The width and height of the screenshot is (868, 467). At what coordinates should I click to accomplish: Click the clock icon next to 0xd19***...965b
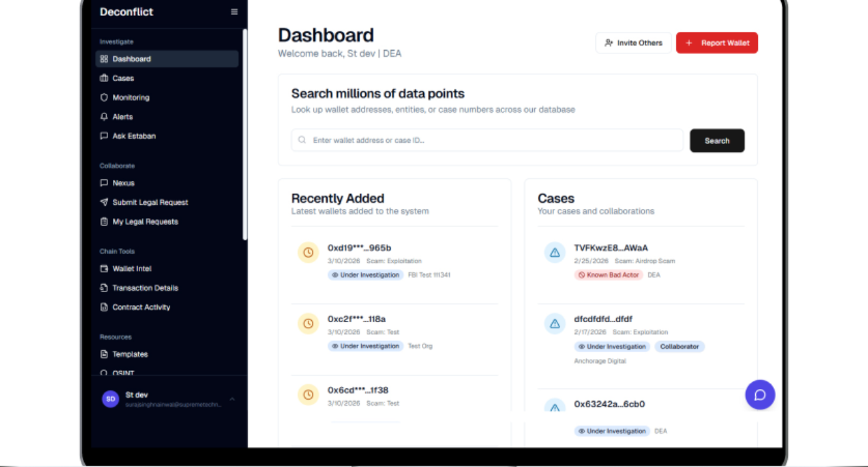pyautogui.click(x=308, y=253)
